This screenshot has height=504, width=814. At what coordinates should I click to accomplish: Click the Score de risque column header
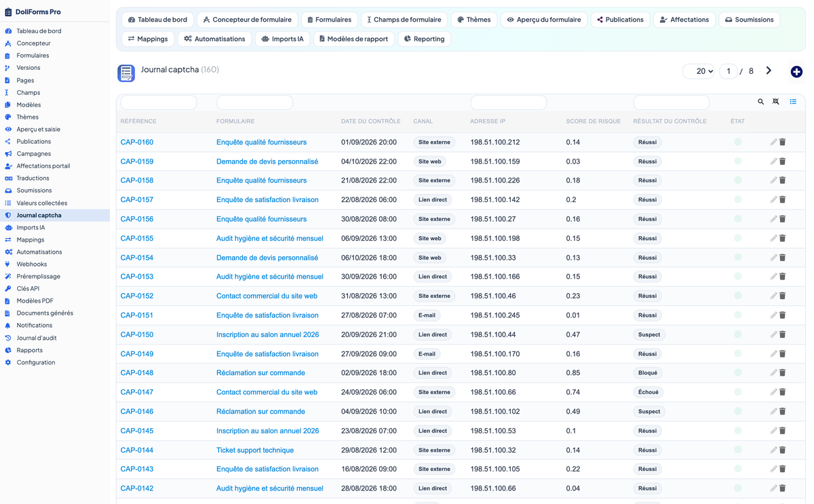pos(594,121)
